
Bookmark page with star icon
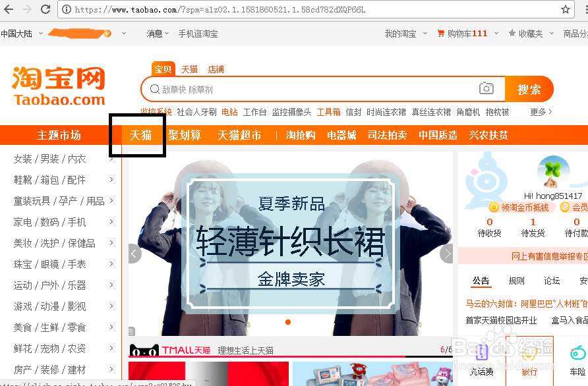click(x=566, y=9)
